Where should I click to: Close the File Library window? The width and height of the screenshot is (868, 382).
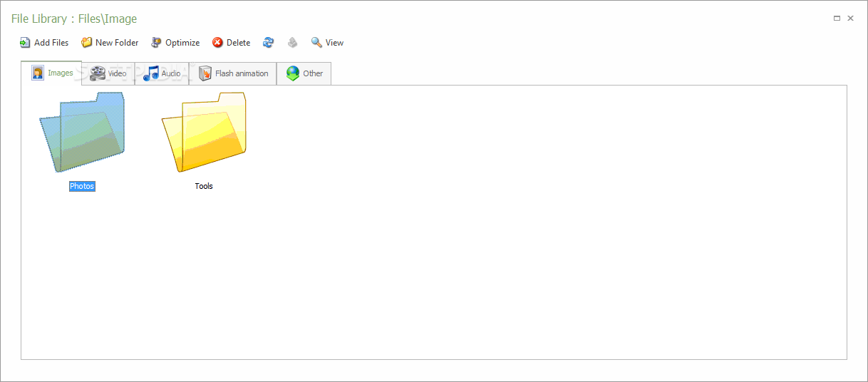850,19
